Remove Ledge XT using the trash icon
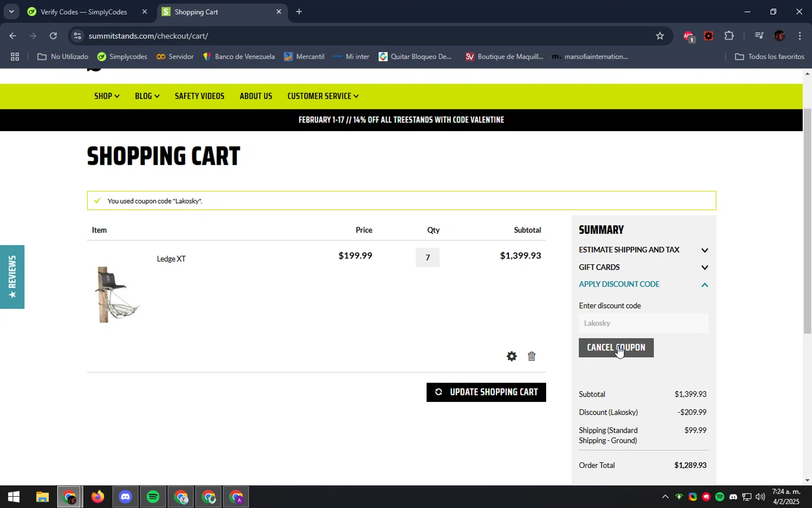Screen dimensions: 812x508 click(532, 356)
